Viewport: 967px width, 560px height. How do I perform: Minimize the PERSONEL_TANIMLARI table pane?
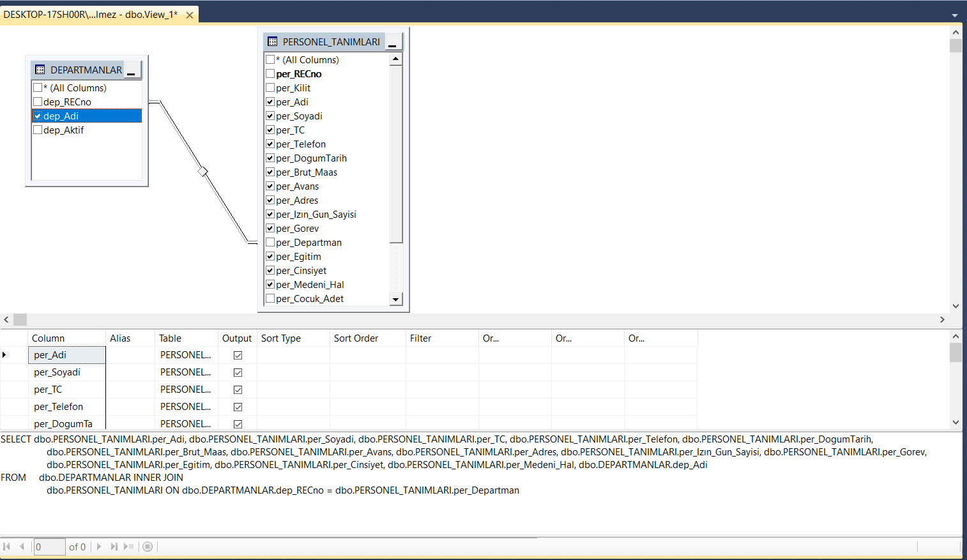392,40
